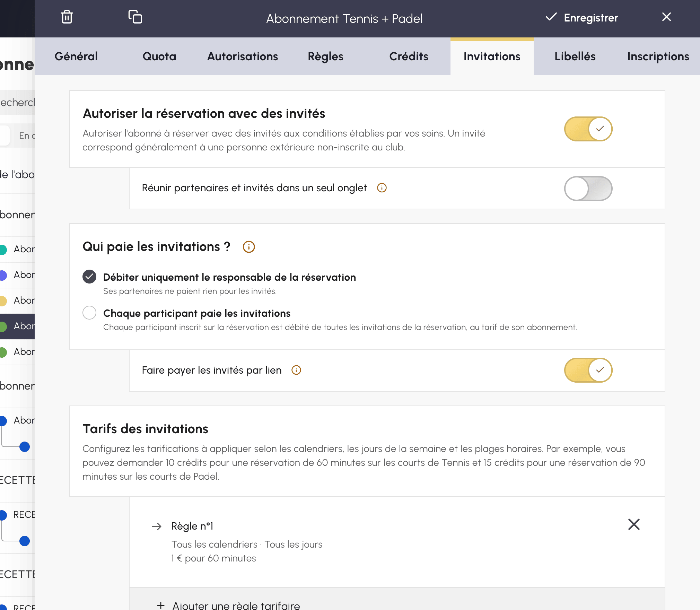Click the plus icon to add tariff rule
700x610 pixels.
[161, 605]
